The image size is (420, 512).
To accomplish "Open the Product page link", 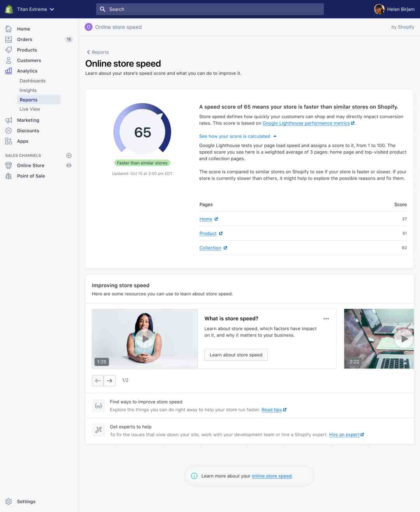I will click(208, 233).
